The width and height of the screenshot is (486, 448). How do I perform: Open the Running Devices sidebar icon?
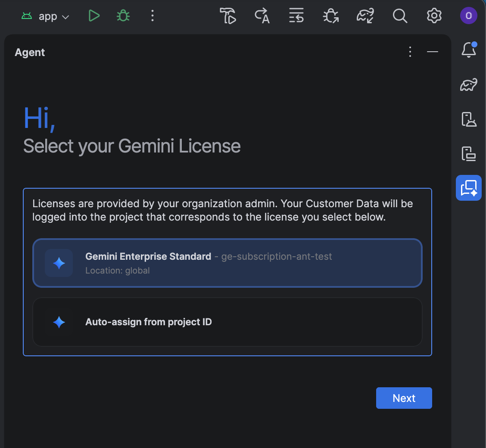click(x=469, y=154)
